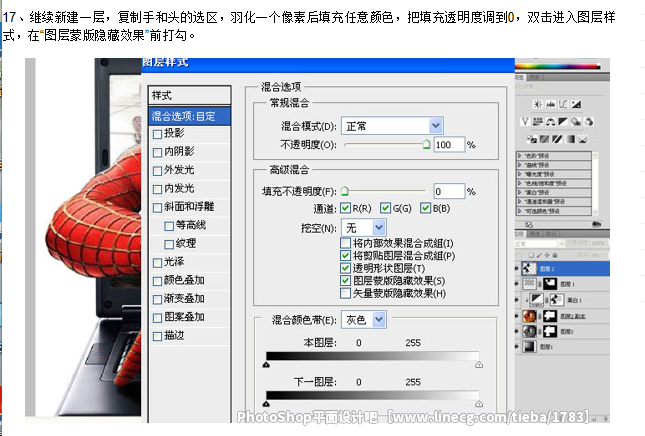Add a Brightness/Contrast adjustment from the sun icon
The height and width of the screenshot is (436, 645).
point(538,104)
